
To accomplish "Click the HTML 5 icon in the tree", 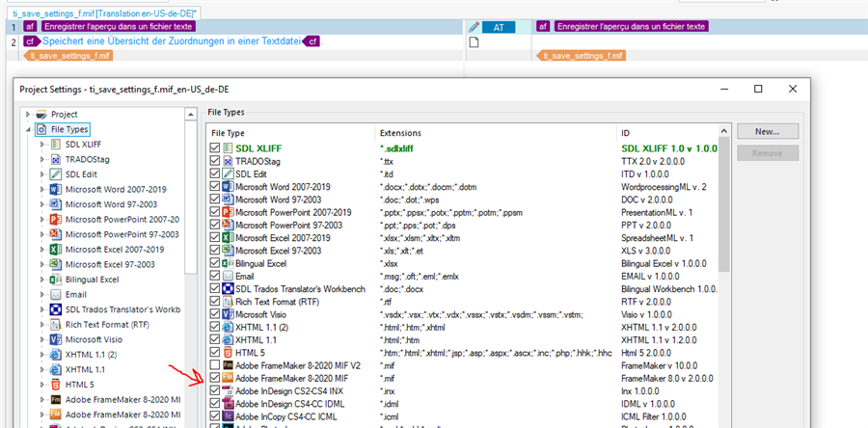I will (55, 385).
